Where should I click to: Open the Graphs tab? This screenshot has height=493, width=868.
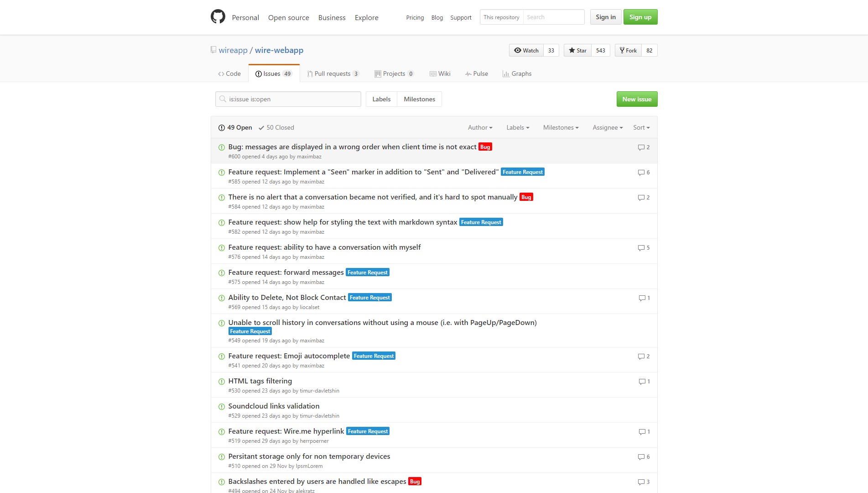(x=517, y=73)
